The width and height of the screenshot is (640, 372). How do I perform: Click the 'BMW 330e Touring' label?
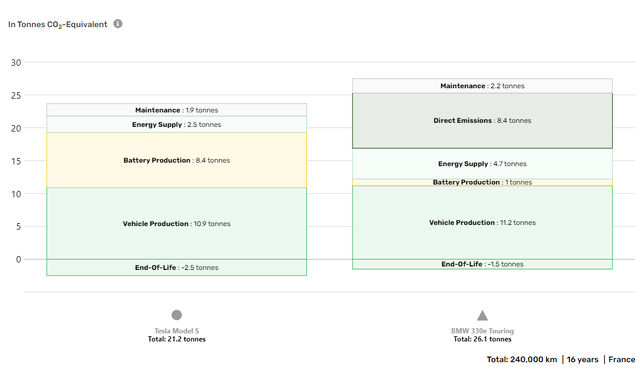pyautogui.click(x=482, y=331)
